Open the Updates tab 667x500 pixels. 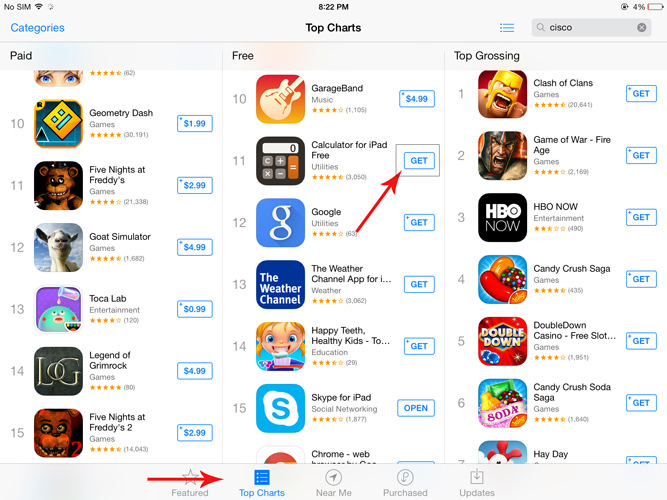477,483
